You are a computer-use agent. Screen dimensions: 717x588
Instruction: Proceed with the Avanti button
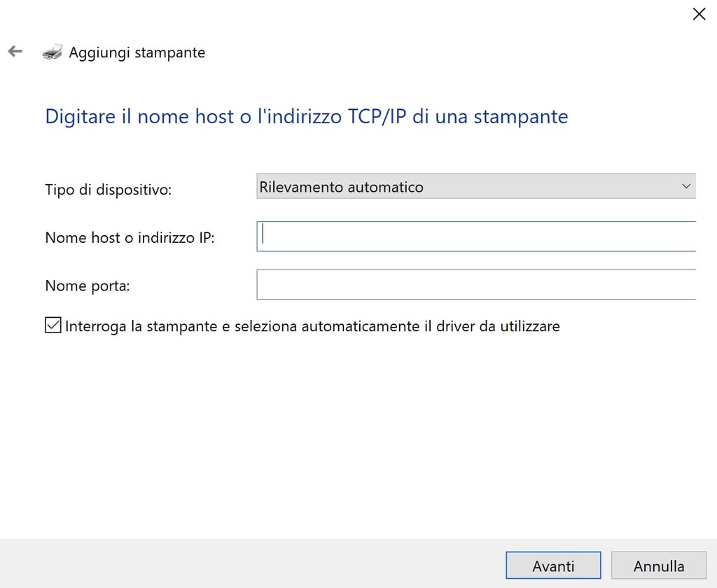(x=553, y=566)
